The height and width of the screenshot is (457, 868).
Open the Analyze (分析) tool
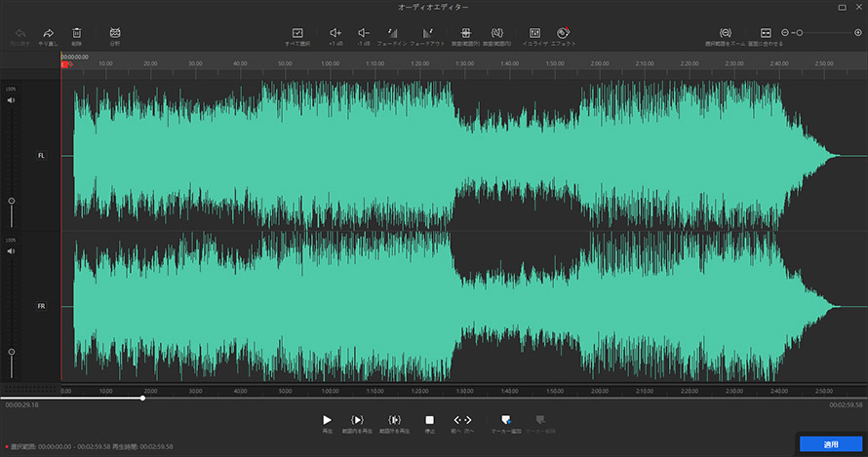(114, 33)
